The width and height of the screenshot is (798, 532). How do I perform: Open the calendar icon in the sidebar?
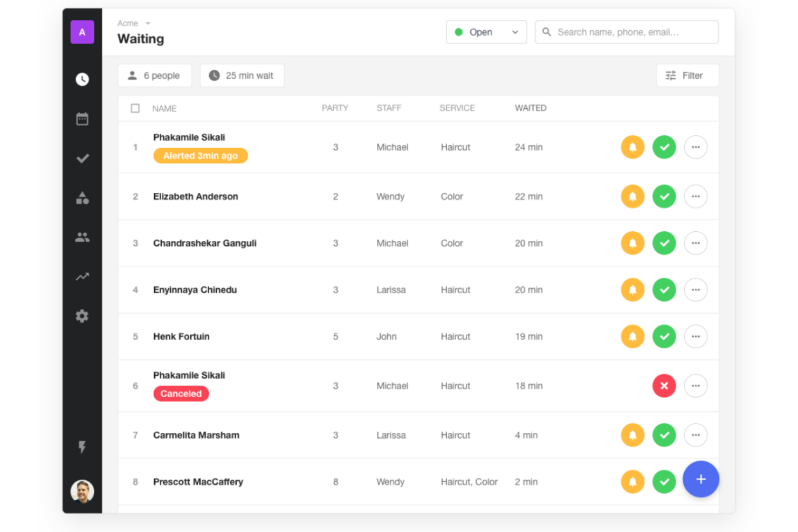(x=82, y=118)
